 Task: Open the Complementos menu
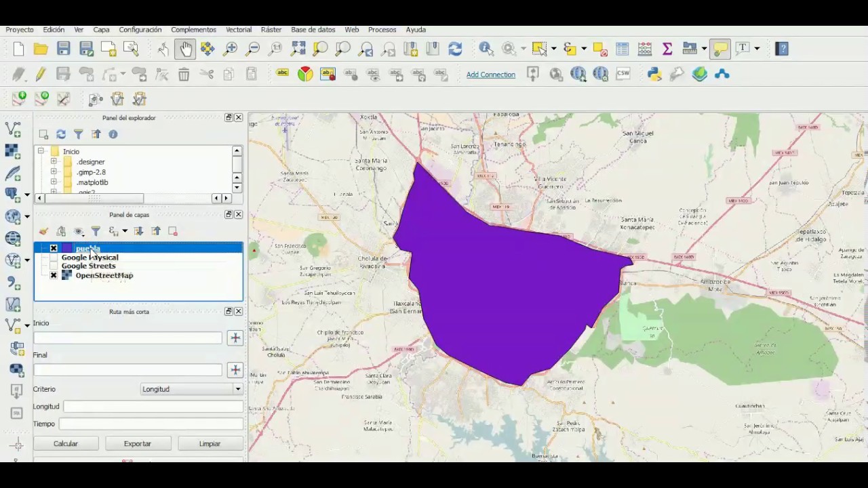193,30
